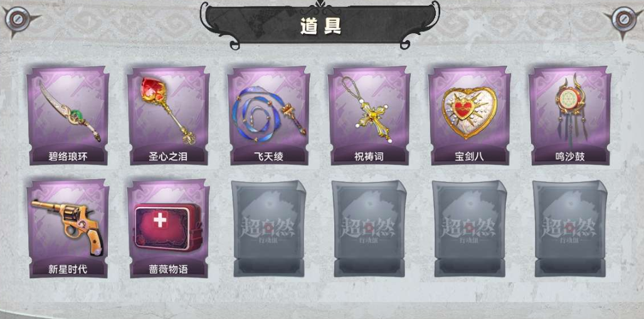Viewport: 644px width, 319px height.
Task: Click the second locked gray item card
Action: 369,228
